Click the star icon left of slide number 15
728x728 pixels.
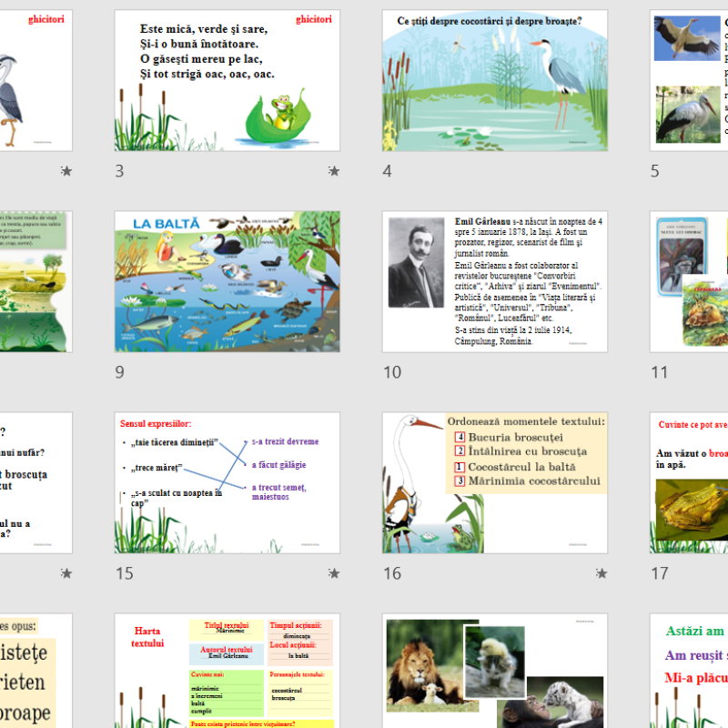tap(66, 572)
